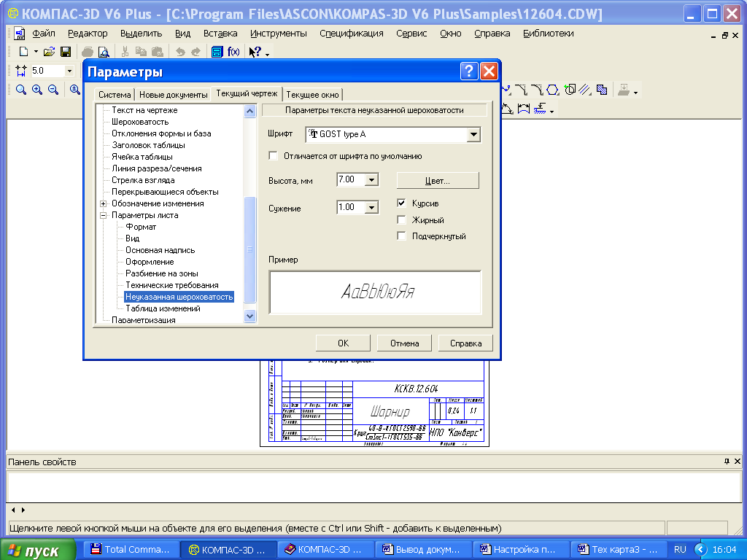Viewport: 747px width, 560px height.
Task: Click the cursor step icon beside 5.0
Action: pyautogui.click(x=21, y=71)
